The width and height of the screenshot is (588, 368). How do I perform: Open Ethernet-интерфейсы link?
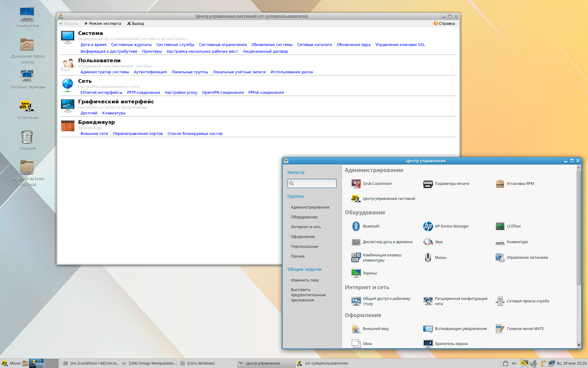(x=101, y=93)
